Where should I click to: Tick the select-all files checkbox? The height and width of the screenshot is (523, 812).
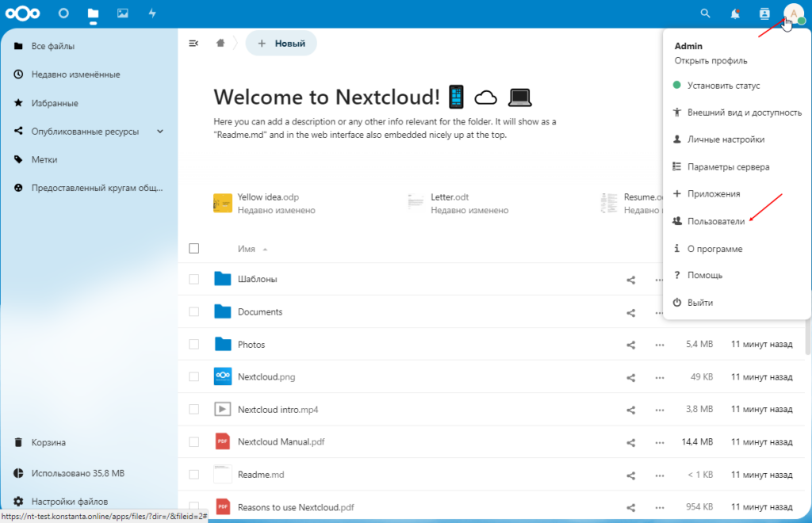194,248
